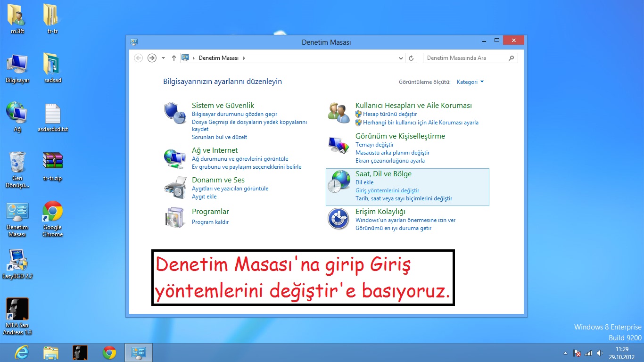Open the Görünüm ve Kişiselleştirme monitor icon
Screen dimensions: 644x362
(x=339, y=145)
